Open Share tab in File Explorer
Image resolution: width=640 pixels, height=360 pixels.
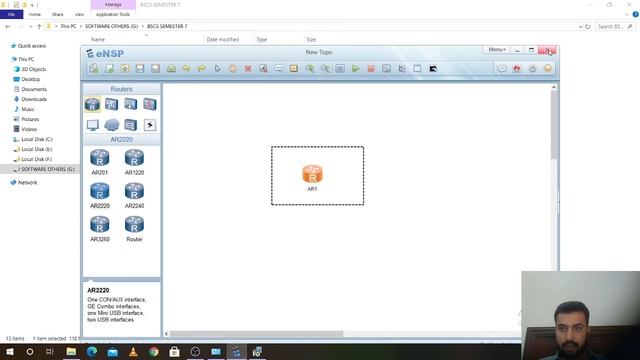point(58,14)
